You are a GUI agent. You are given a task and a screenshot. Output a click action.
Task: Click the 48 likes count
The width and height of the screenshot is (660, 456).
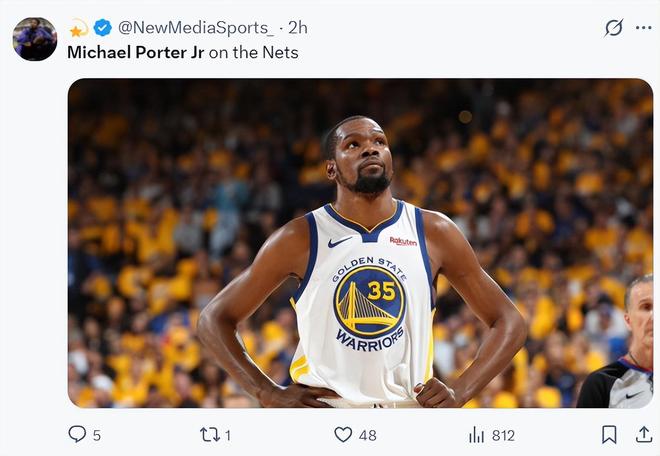point(368,435)
